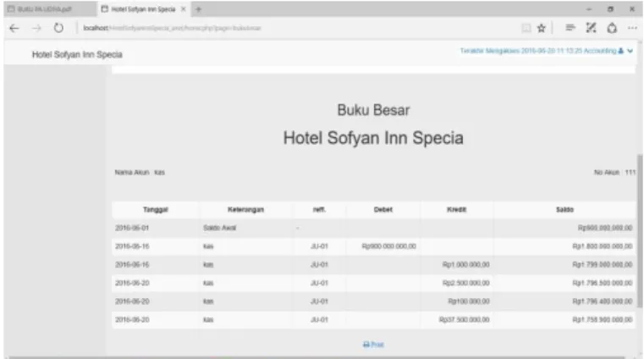Click the Share icon in toolbar
644x359 pixels.
pos(612,28)
